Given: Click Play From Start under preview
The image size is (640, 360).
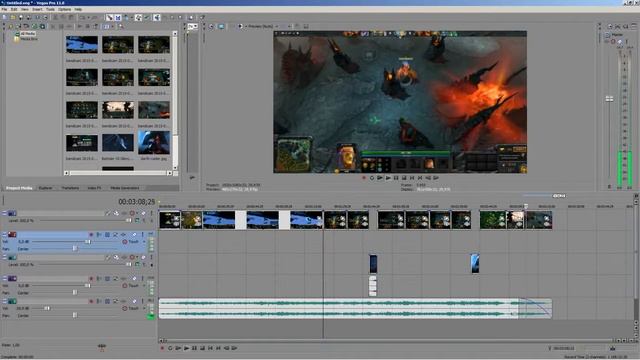Looking at the screenshot, I should tap(380, 178).
